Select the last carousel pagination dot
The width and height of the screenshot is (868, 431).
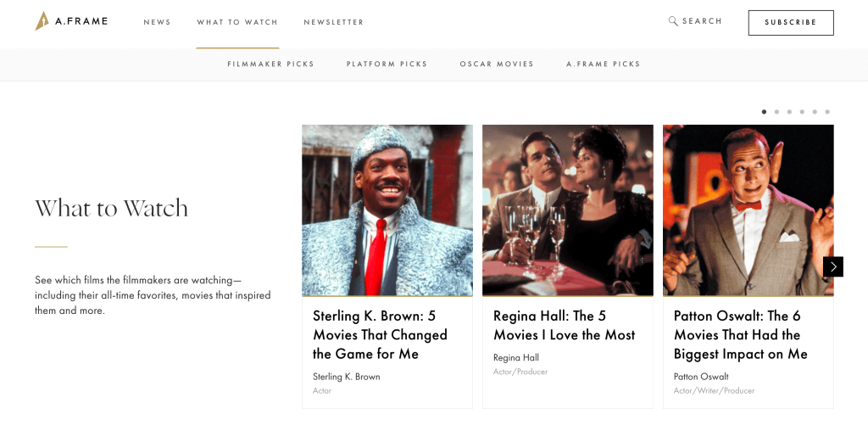coord(827,112)
